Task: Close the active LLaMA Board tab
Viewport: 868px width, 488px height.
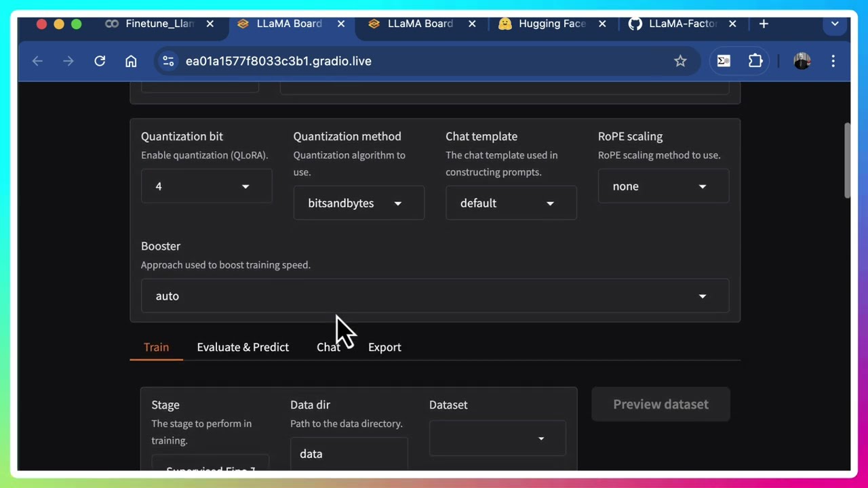Action: (x=341, y=24)
